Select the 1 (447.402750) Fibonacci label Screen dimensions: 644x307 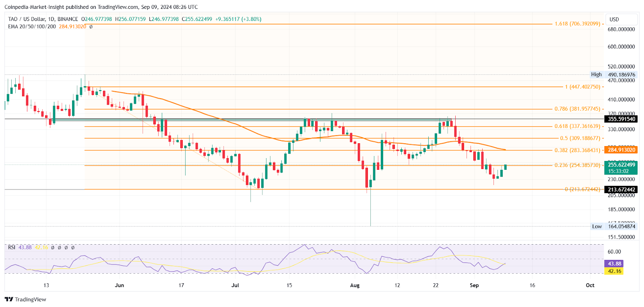tap(582, 87)
